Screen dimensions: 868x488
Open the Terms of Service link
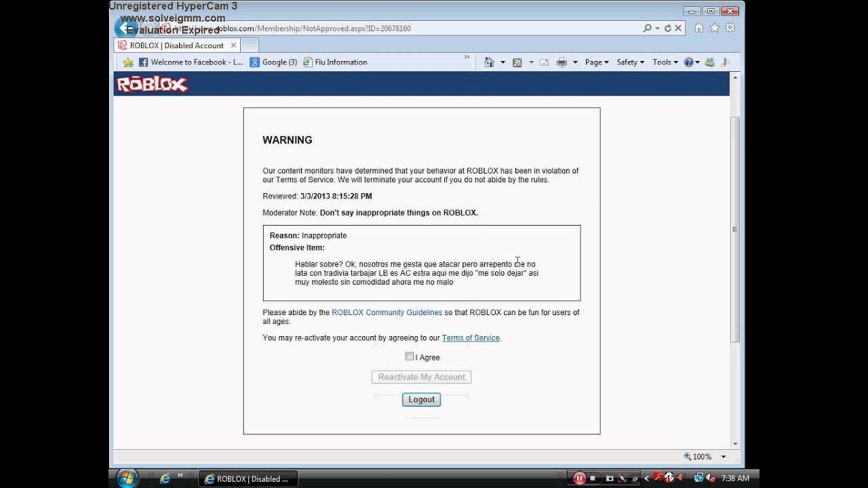[471, 338]
